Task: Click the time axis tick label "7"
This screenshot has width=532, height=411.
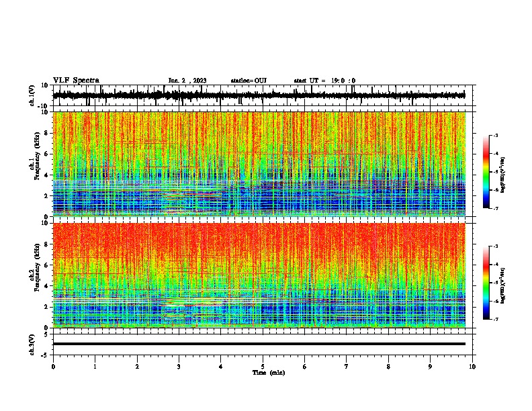Action: point(347,367)
